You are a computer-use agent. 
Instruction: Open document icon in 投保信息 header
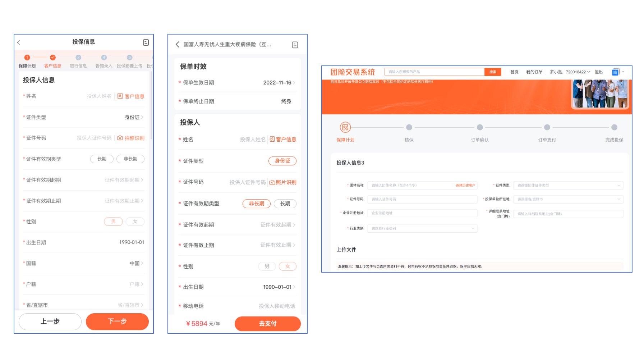[146, 42]
